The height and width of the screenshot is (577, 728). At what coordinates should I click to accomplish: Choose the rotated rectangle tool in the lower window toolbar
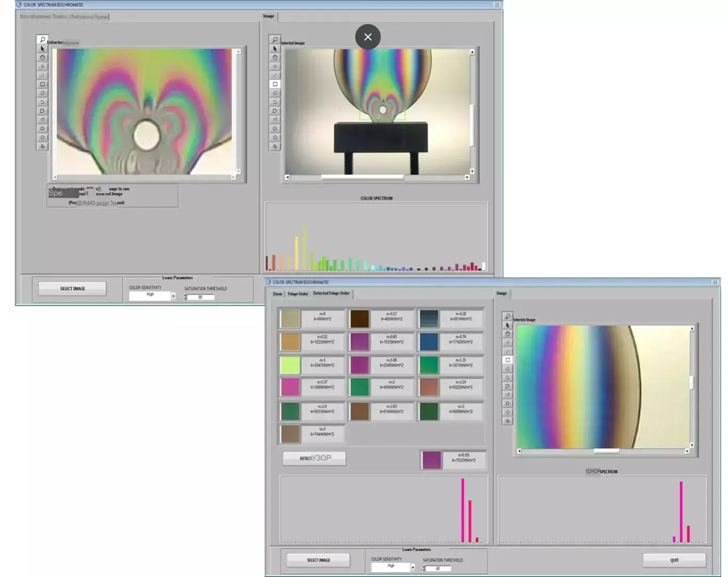click(x=507, y=369)
